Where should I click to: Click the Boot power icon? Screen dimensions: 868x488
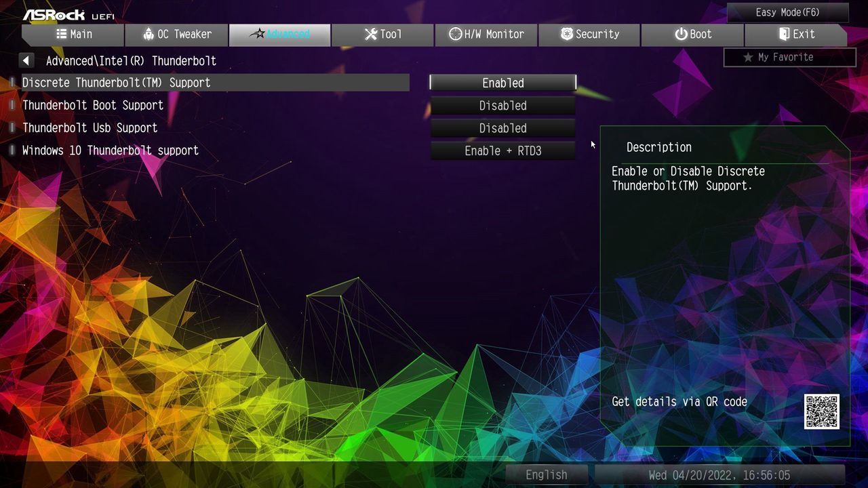click(x=681, y=34)
